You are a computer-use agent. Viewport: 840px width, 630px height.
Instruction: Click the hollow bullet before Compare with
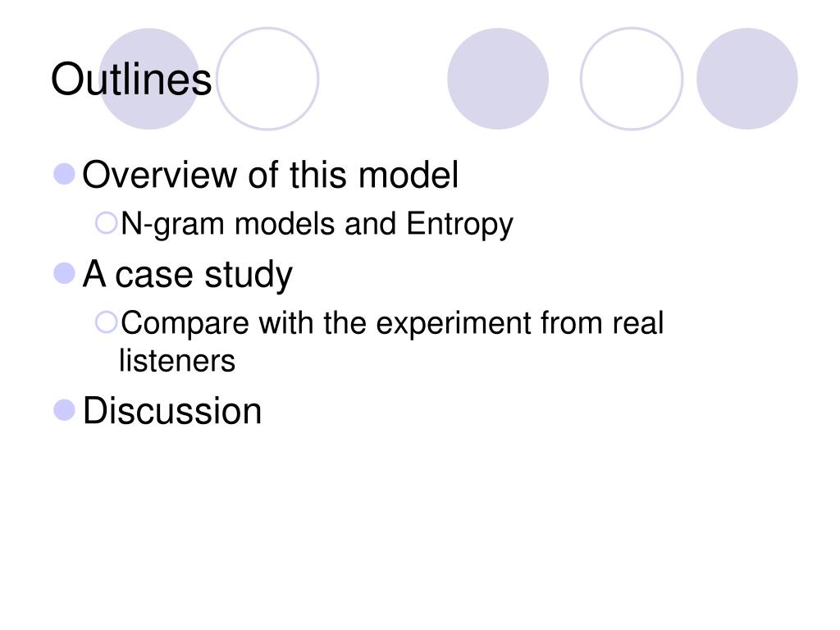click(x=106, y=322)
